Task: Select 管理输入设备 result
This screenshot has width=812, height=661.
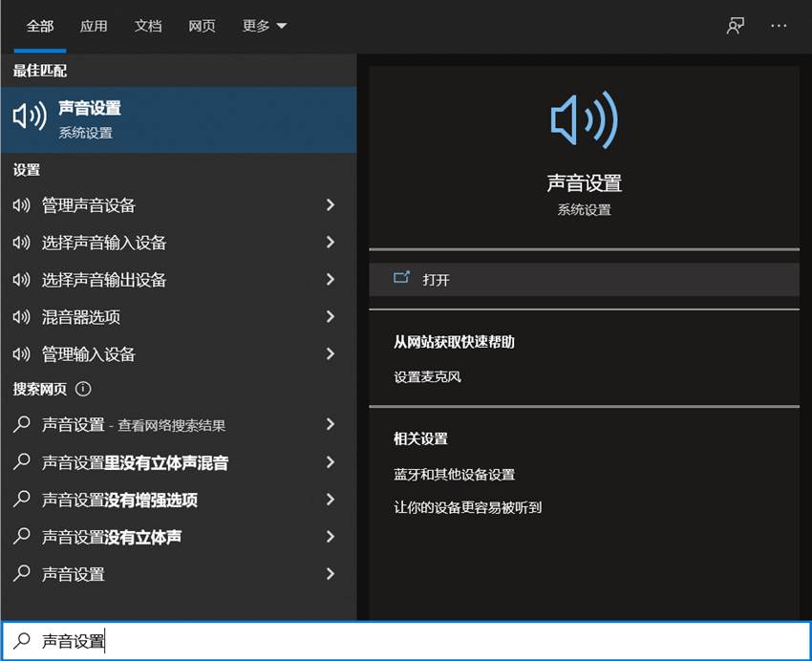Action: pos(179,354)
